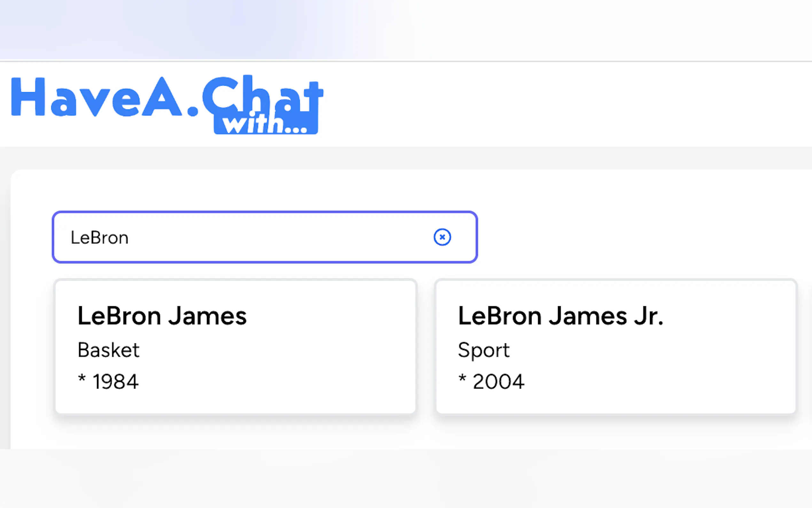Click the typed text "LeBron" in search box

coord(99,238)
